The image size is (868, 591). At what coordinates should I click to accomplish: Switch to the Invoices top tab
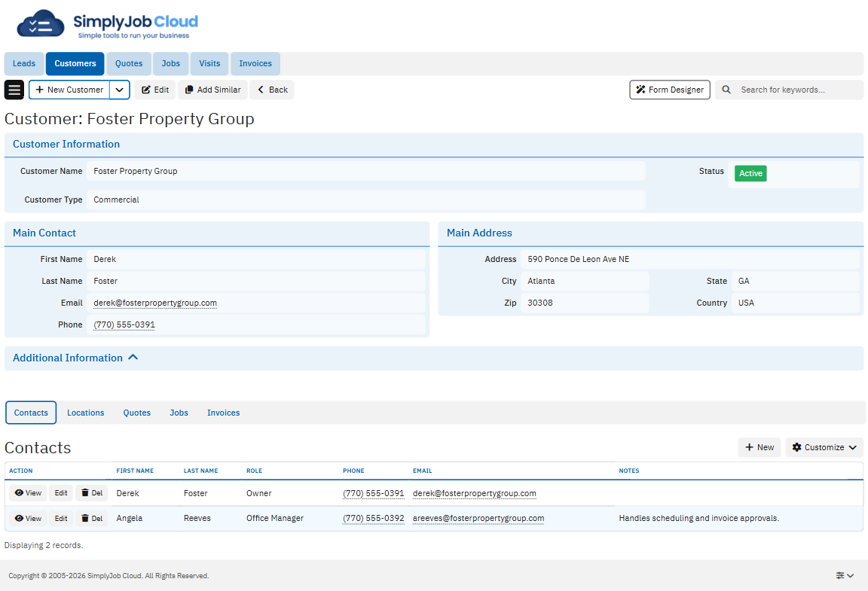tap(255, 64)
